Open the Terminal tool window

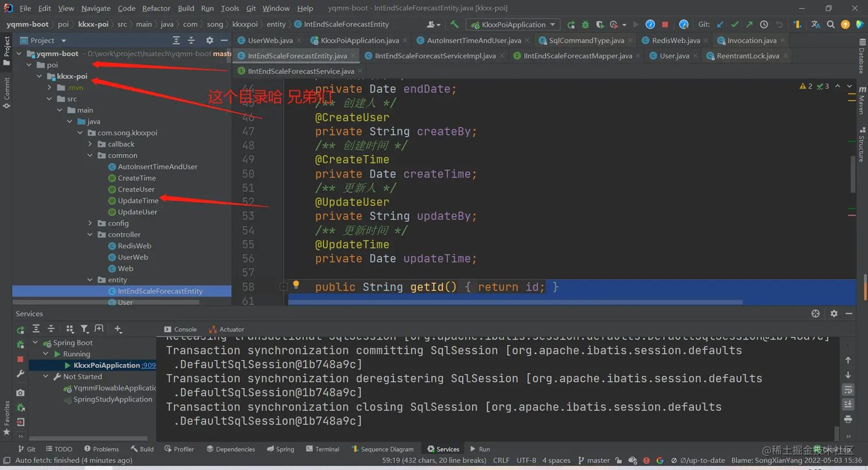323,449
